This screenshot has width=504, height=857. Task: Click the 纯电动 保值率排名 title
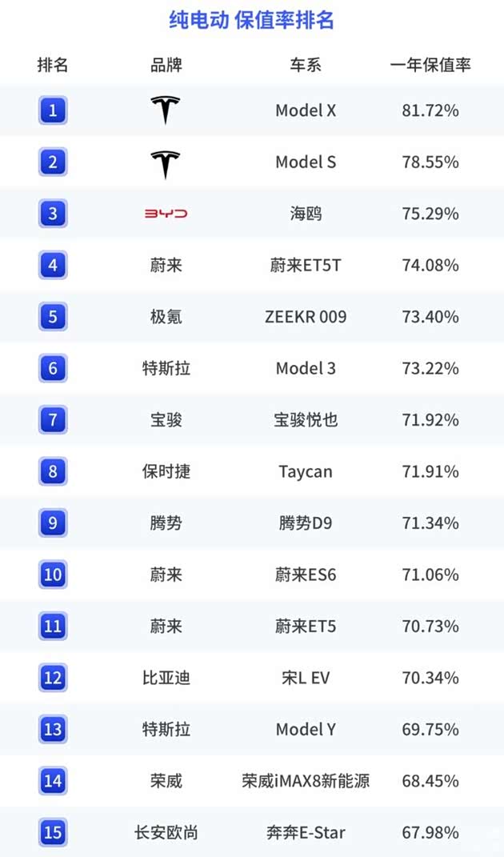pos(251,20)
